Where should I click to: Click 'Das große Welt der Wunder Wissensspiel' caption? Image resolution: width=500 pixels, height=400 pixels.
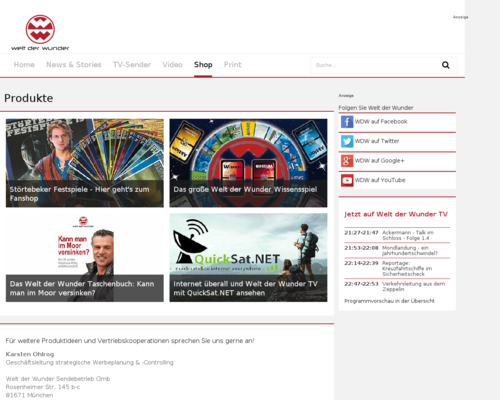coord(245,189)
